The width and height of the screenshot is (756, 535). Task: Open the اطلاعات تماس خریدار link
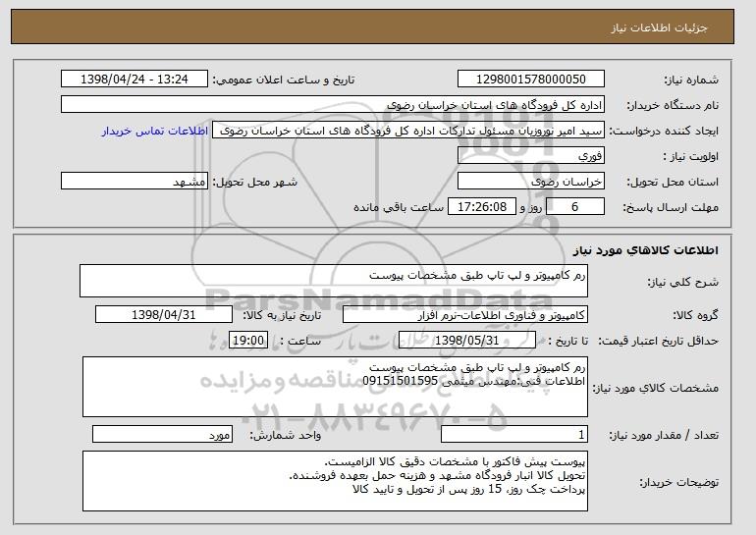pos(155,131)
